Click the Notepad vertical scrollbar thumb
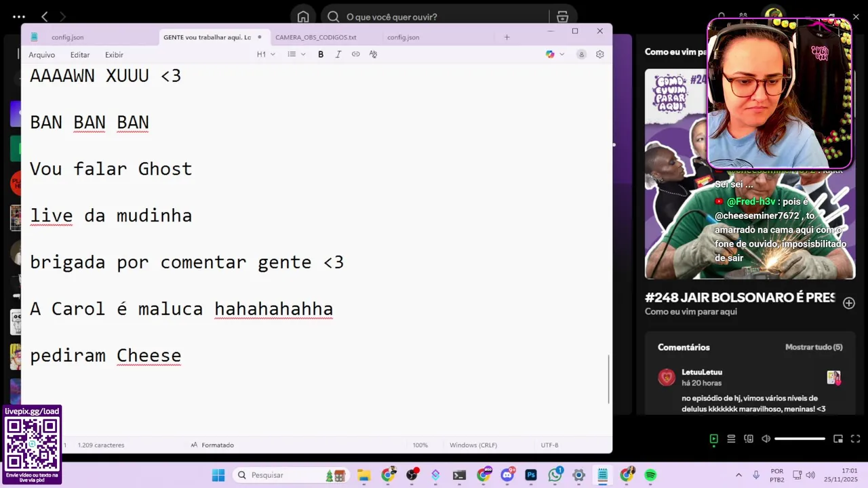Viewport: 868px width, 488px height. (608, 379)
